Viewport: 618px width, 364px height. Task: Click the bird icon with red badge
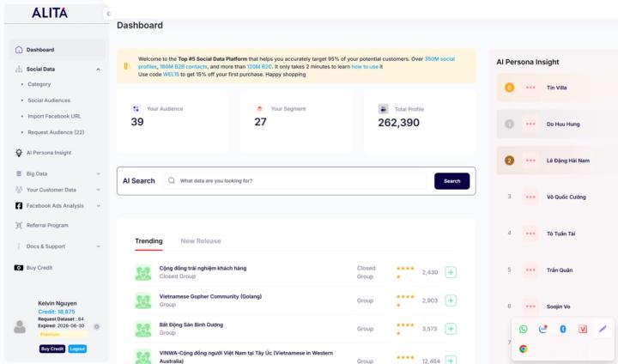coord(542,329)
